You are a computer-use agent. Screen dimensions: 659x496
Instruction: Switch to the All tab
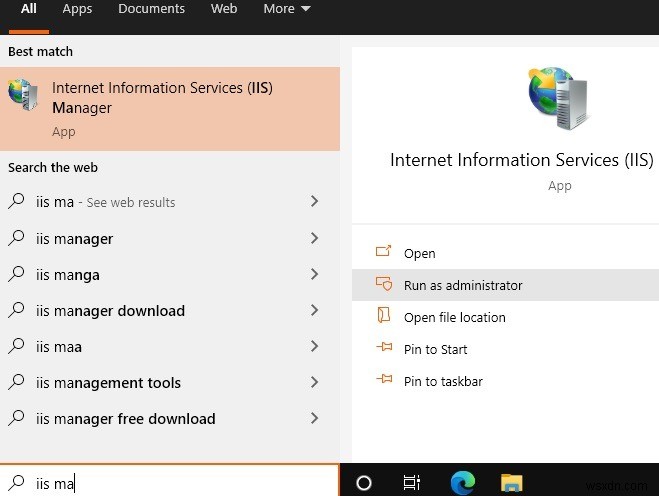click(x=29, y=8)
